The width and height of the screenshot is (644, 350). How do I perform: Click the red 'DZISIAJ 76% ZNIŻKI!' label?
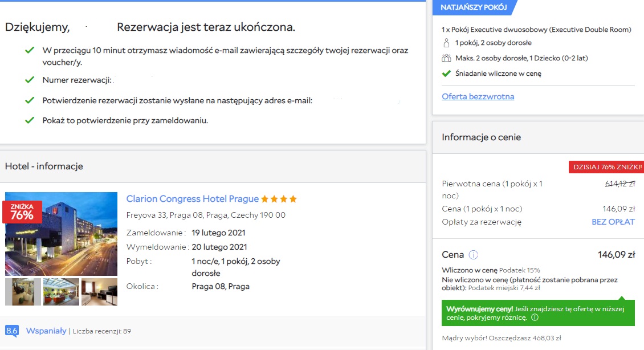coord(606,167)
